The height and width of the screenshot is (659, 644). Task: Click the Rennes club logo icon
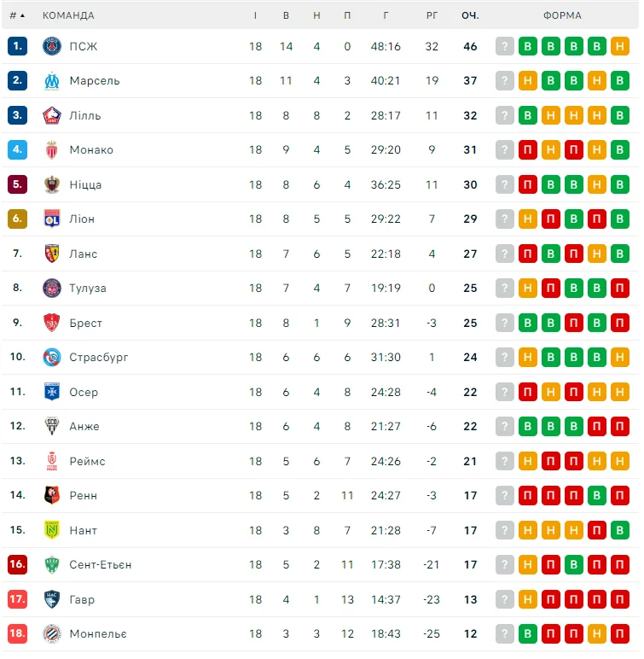point(52,495)
